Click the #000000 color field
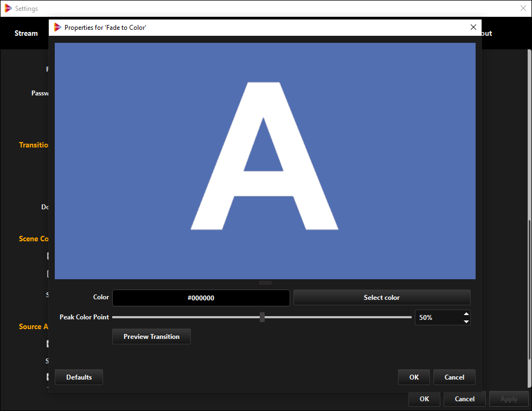This screenshot has width=532, height=411. (201, 298)
